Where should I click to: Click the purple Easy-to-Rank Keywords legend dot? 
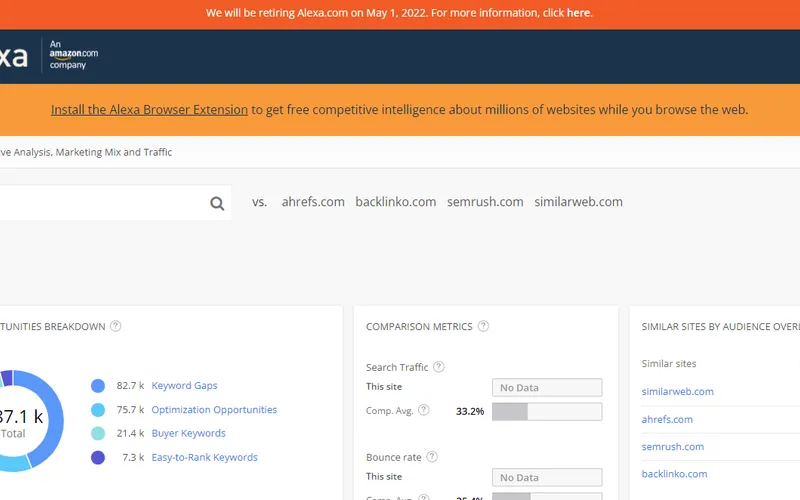tap(98, 458)
